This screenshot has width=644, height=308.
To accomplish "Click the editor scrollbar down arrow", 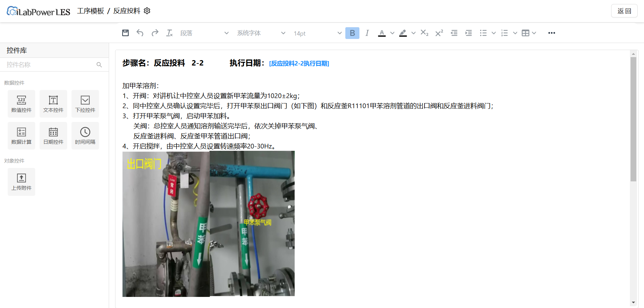I will pos(633,302).
